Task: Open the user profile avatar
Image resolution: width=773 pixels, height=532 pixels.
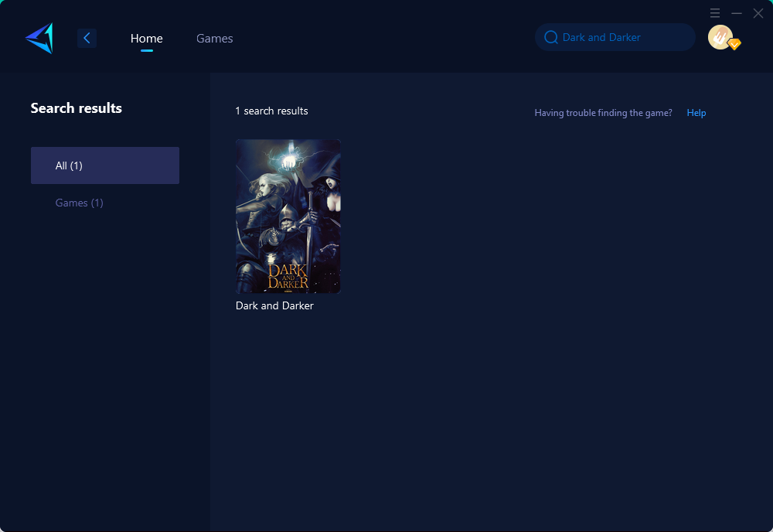Action: click(720, 37)
